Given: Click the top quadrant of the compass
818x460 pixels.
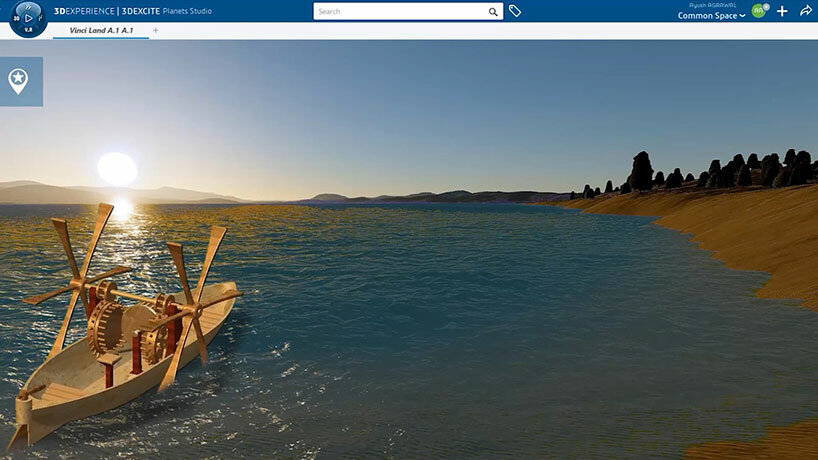Looking at the screenshot, I should 29,6.
